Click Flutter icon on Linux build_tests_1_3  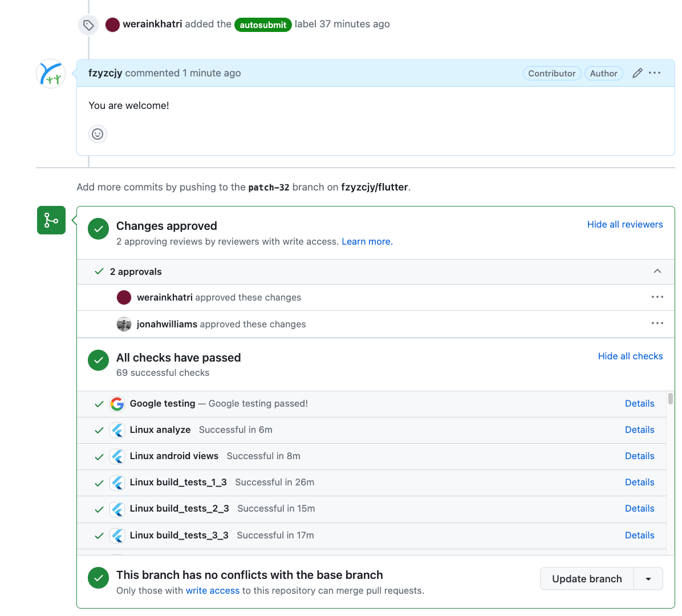point(117,483)
